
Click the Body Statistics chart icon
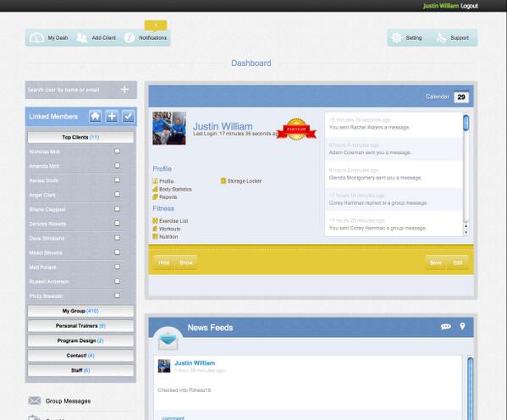point(155,189)
